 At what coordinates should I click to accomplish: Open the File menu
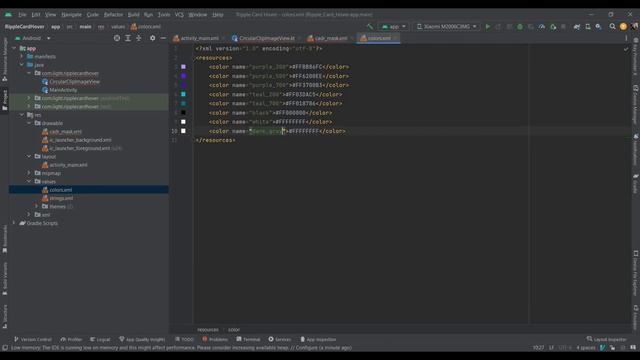pyautogui.click(x=22, y=14)
